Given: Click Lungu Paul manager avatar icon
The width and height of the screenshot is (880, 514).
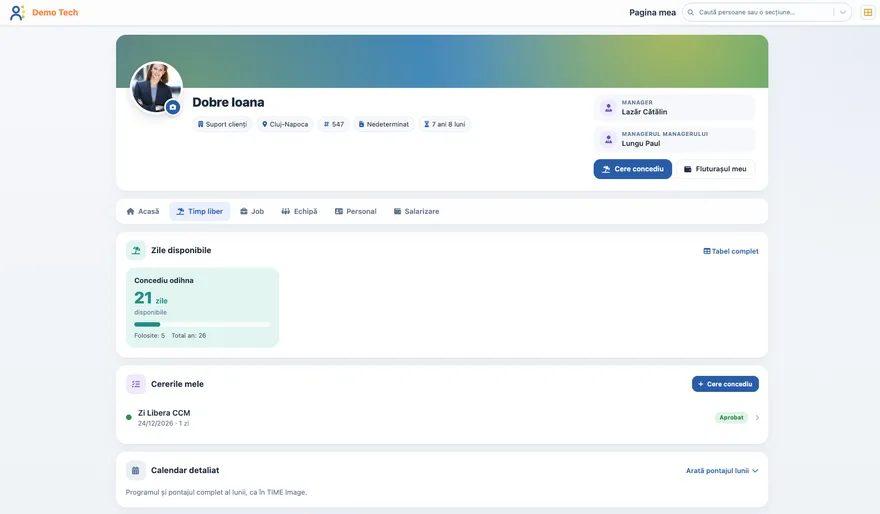Looking at the screenshot, I should (x=608, y=139).
